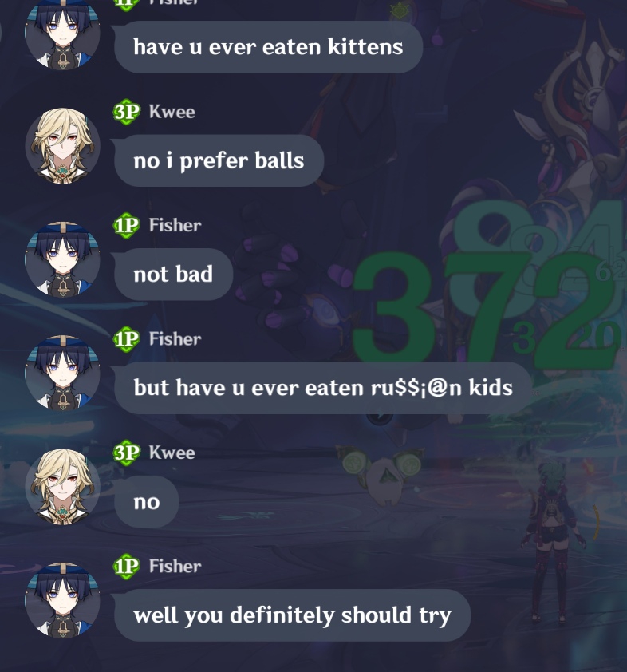Image resolution: width=627 pixels, height=672 pixels.
Task: Click the 3P badge above "no i prefer balls"
Action: 126,112
